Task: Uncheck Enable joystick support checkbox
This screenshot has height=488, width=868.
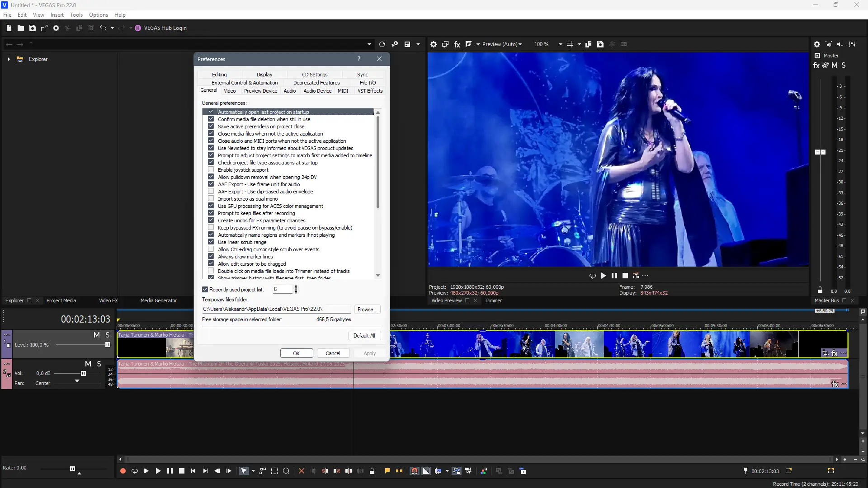Action: tap(211, 170)
